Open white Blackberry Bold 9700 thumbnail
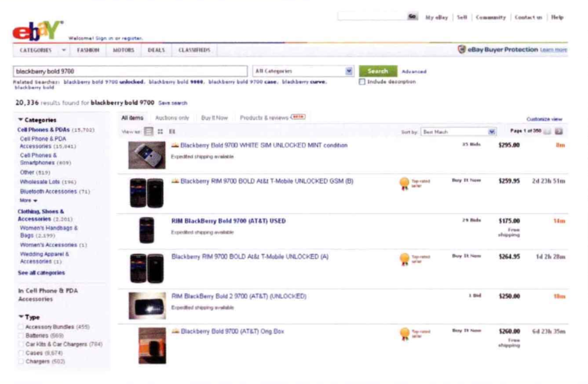588x384 pixels. [147, 155]
